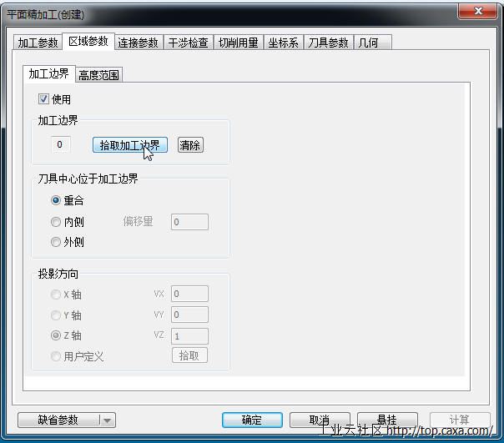The height and width of the screenshot is (443, 504).
Task: Open the 区域参数 tab
Action: point(88,42)
